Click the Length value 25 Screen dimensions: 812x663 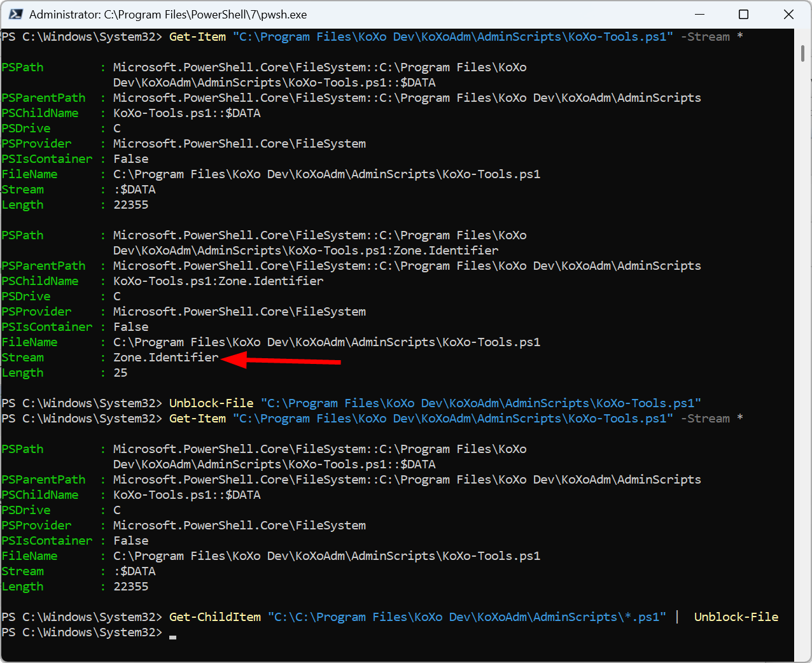[x=120, y=372]
